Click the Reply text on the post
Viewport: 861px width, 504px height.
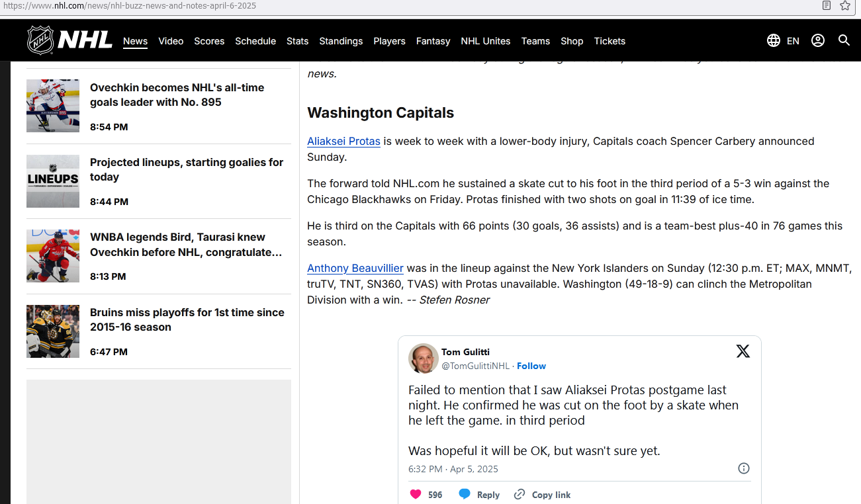tap(488, 495)
